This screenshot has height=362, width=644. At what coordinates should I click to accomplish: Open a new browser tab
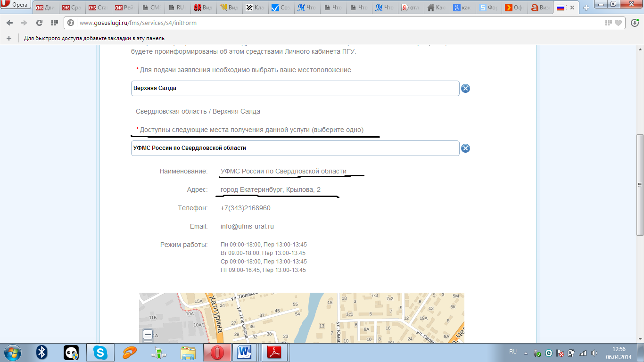pos(586,8)
